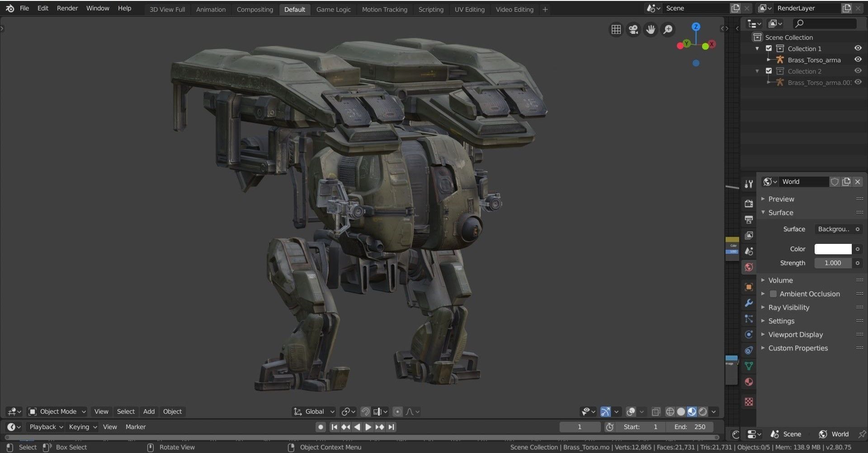
Task: Toggle visibility eye of Collection 2
Action: pyautogui.click(x=858, y=71)
